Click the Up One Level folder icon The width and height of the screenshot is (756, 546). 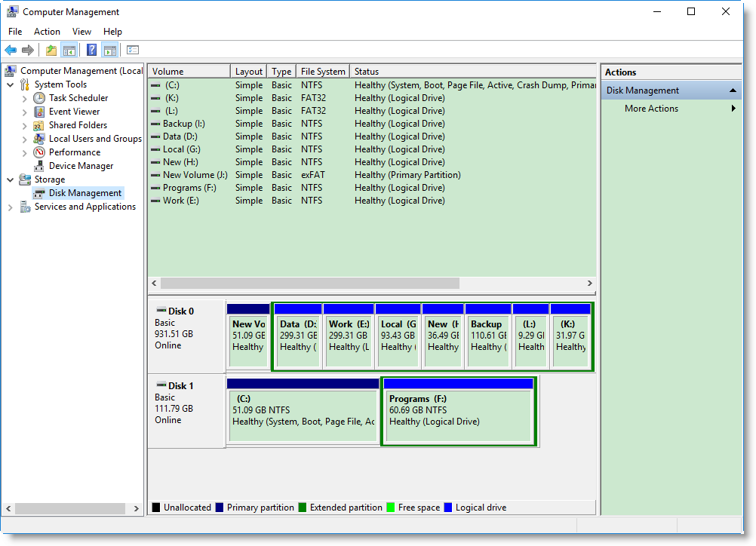51,51
